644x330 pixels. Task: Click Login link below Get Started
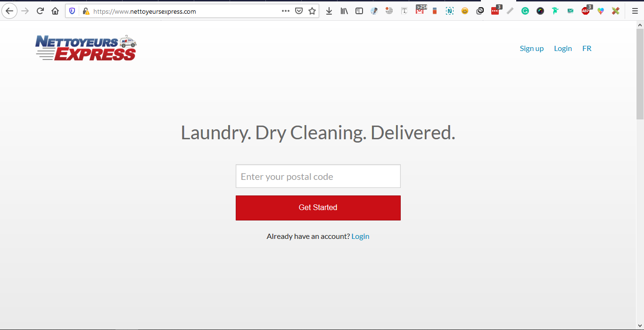(360, 236)
